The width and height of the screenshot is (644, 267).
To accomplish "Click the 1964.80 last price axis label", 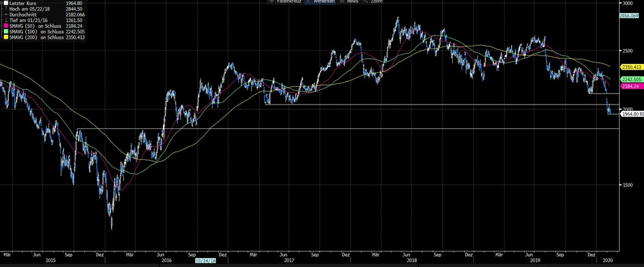I will pyautogui.click(x=631, y=114).
